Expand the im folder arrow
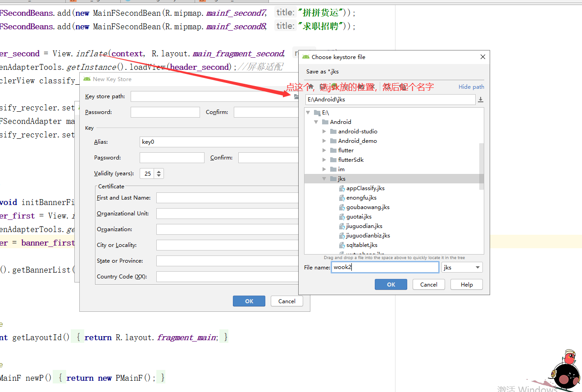This screenshot has height=392, width=582. coord(324,169)
